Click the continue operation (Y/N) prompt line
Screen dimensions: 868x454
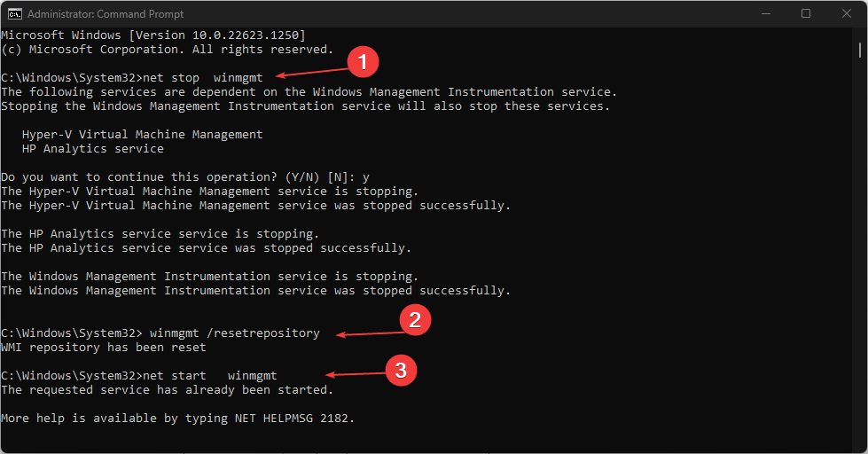(185, 177)
